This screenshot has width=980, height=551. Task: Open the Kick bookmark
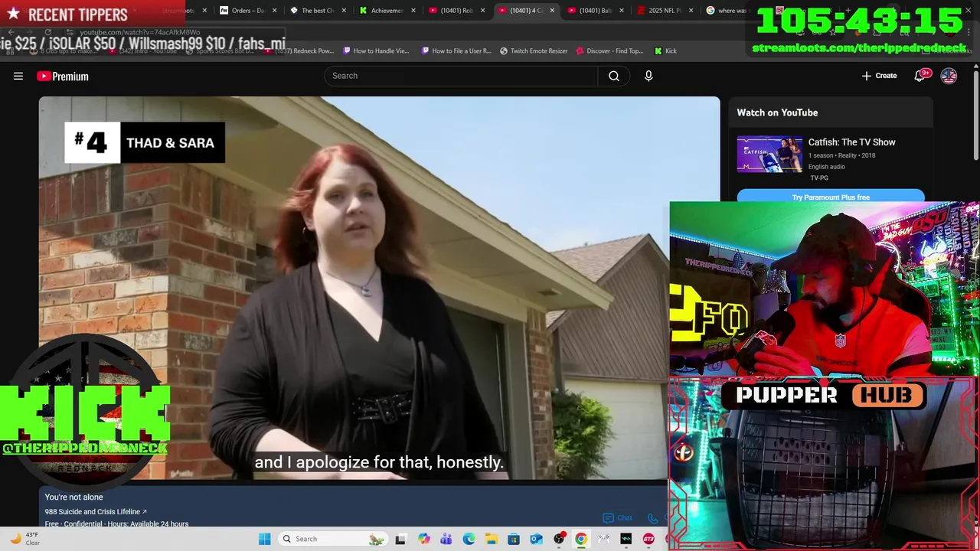[665, 51]
